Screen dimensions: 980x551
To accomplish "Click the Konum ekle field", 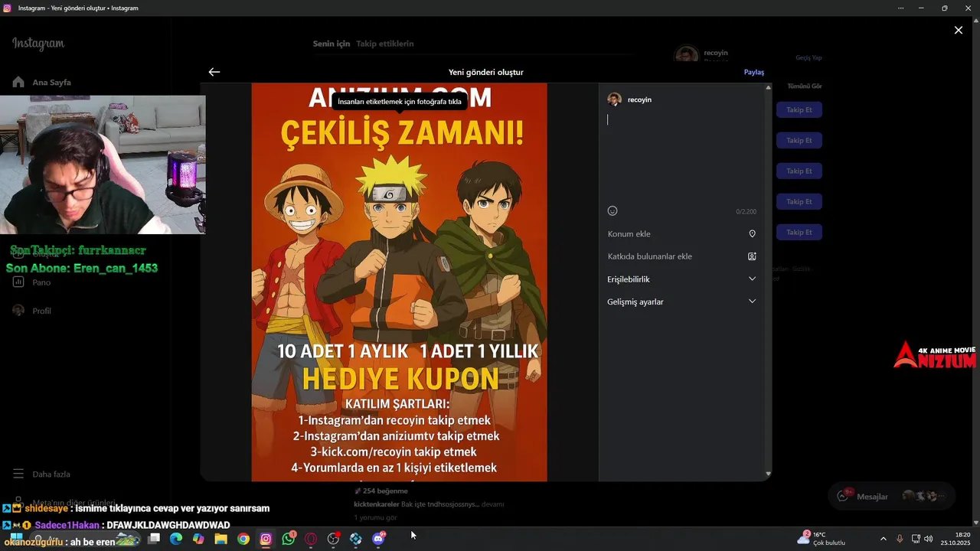I will point(681,234).
